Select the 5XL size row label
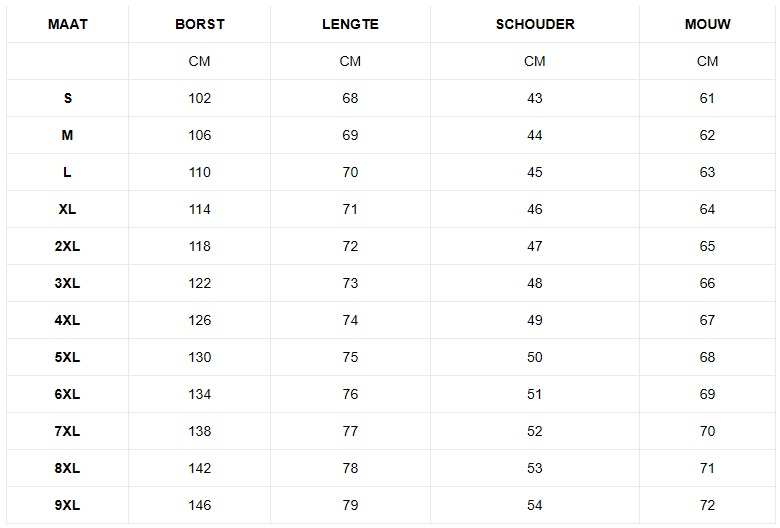This screenshot has width=780, height=528. click(x=67, y=357)
